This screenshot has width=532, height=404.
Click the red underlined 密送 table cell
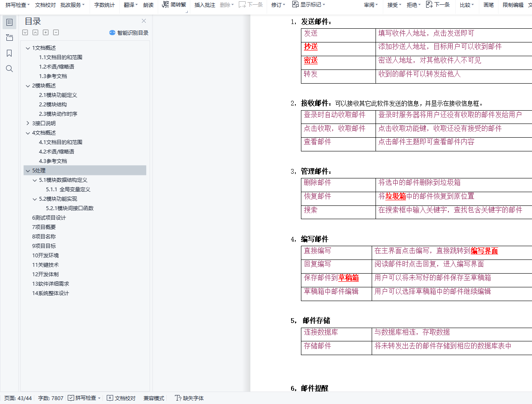point(311,60)
